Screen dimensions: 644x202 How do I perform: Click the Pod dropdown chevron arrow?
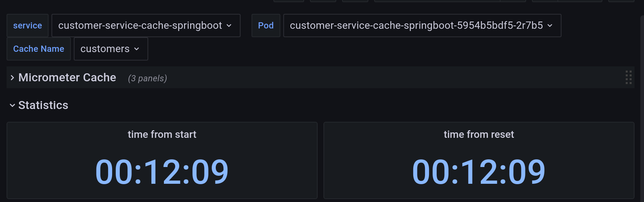[x=550, y=26]
